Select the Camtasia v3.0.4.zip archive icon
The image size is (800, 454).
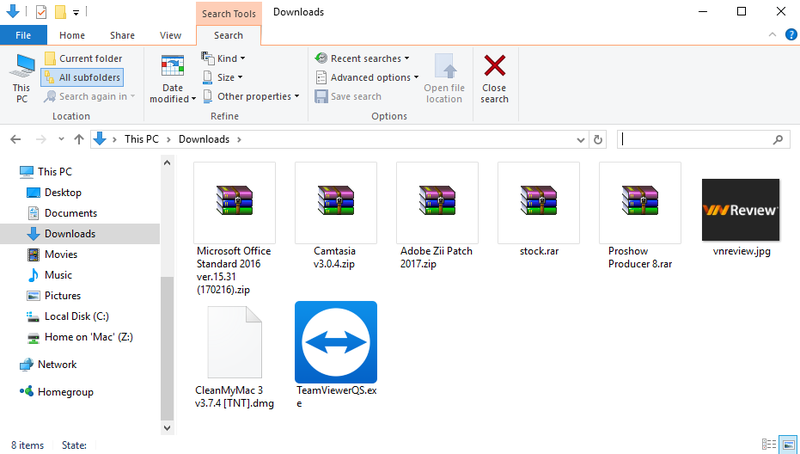click(336, 201)
